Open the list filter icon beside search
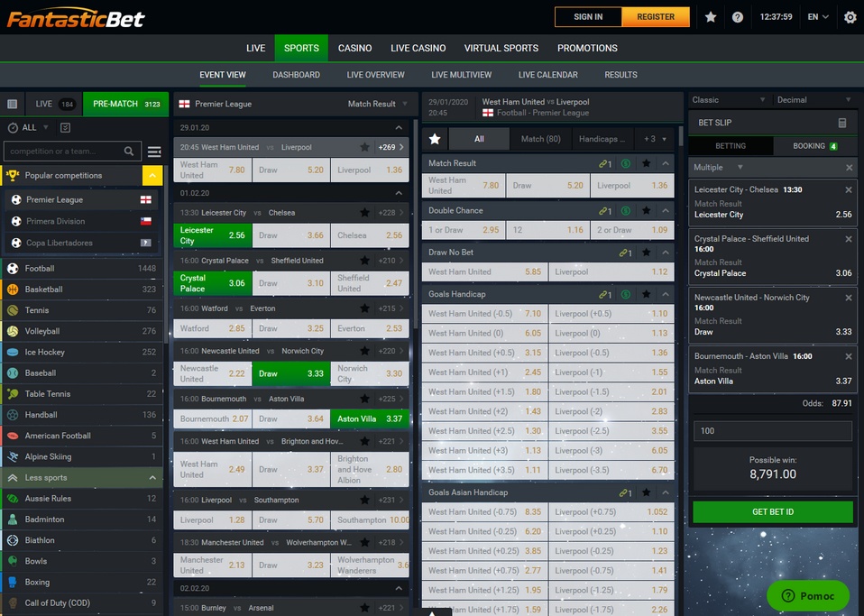This screenshot has height=616, width=864. (154, 151)
